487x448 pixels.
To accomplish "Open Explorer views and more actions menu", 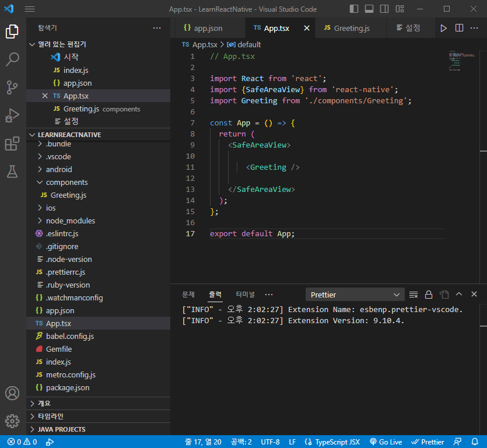I will (x=157, y=28).
